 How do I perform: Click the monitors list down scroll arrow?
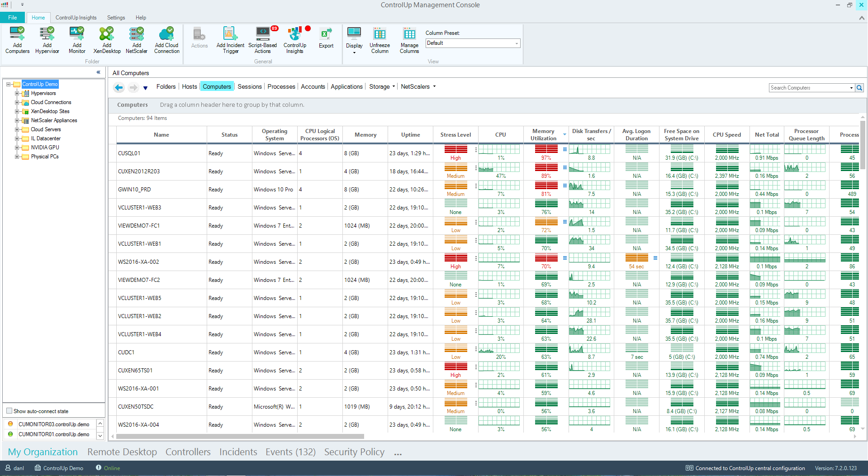point(100,435)
